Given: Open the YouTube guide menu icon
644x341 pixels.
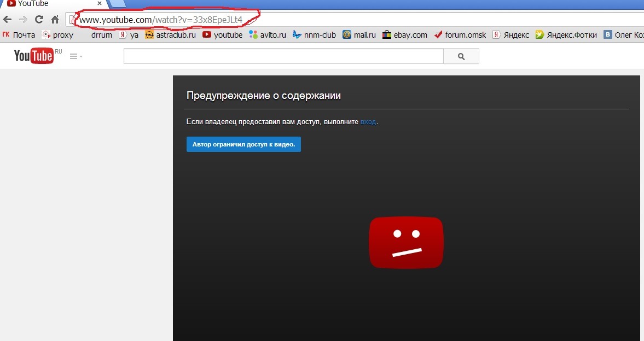Looking at the screenshot, I should pos(76,56).
